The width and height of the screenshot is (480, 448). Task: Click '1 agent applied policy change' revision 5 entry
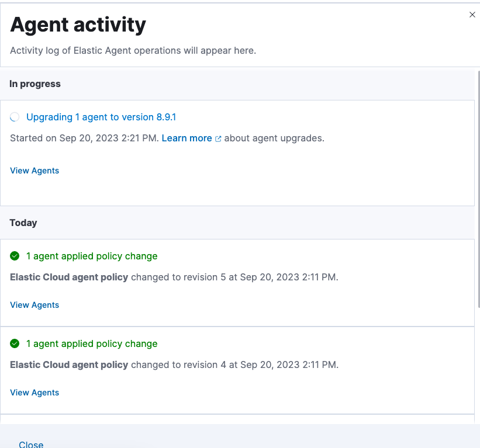coord(92,256)
